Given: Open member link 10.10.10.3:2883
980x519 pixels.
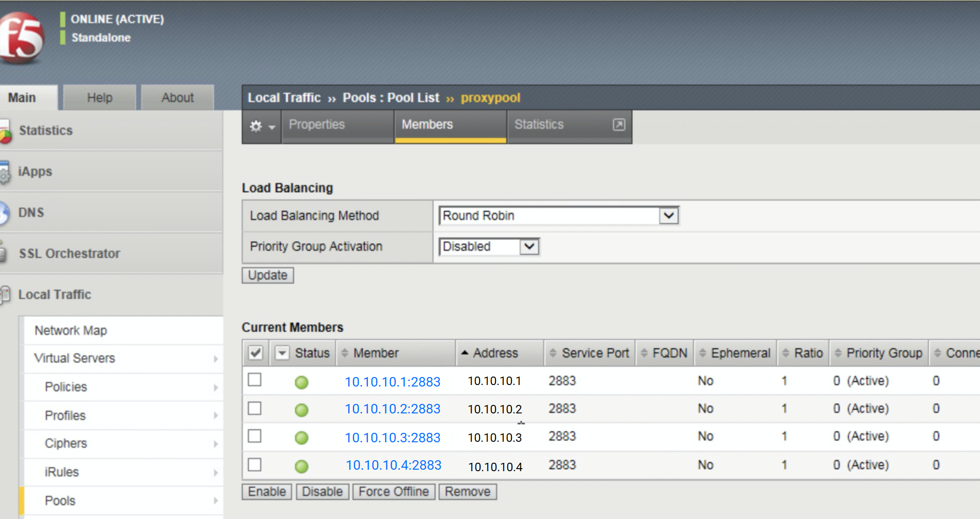Looking at the screenshot, I should coord(392,438).
